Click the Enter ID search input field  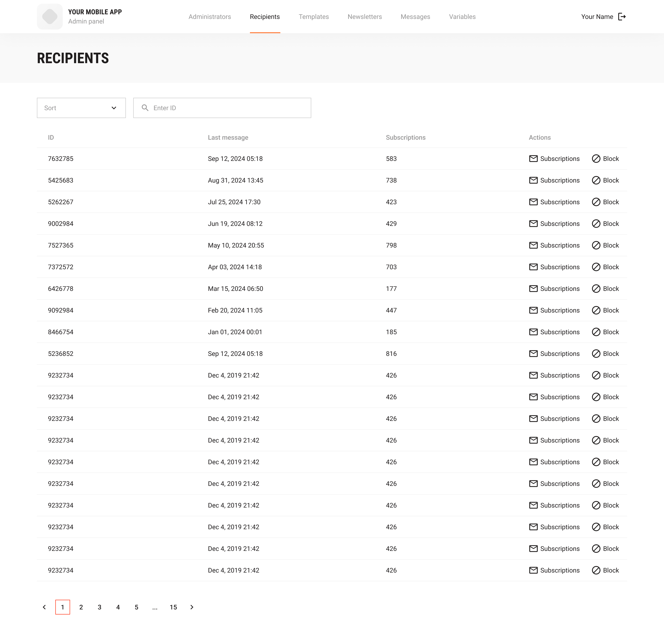pos(222,108)
